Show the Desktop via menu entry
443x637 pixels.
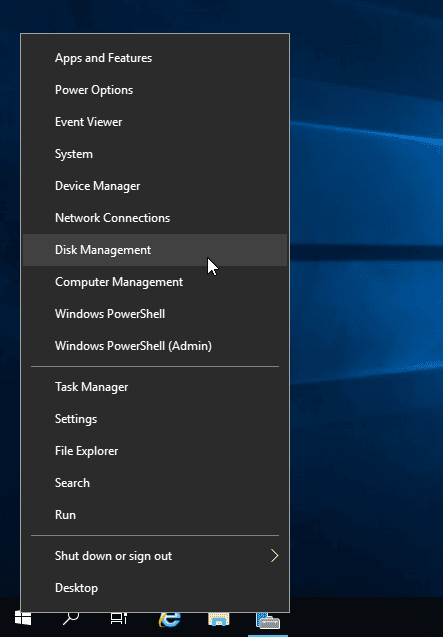pos(155,588)
